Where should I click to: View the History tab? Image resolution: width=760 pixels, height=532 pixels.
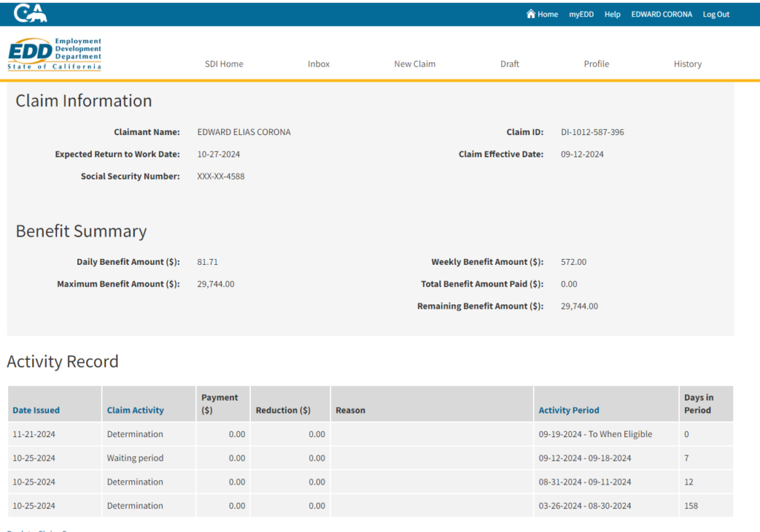click(x=688, y=64)
